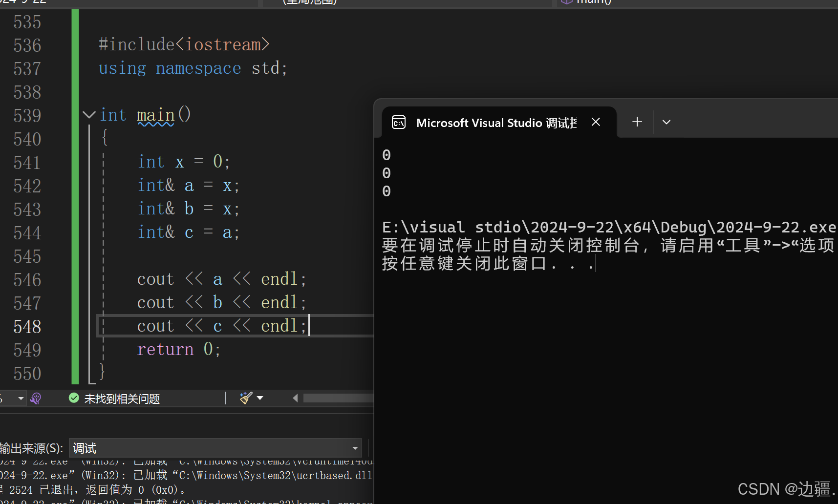Click the 输出来源(S): label
This screenshot has width=838, height=504.
coord(32,448)
